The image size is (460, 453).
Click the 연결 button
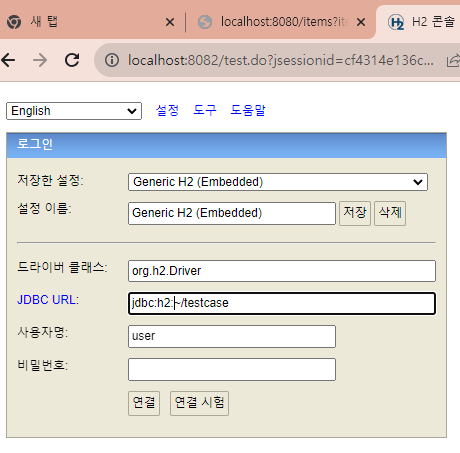(x=144, y=403)
